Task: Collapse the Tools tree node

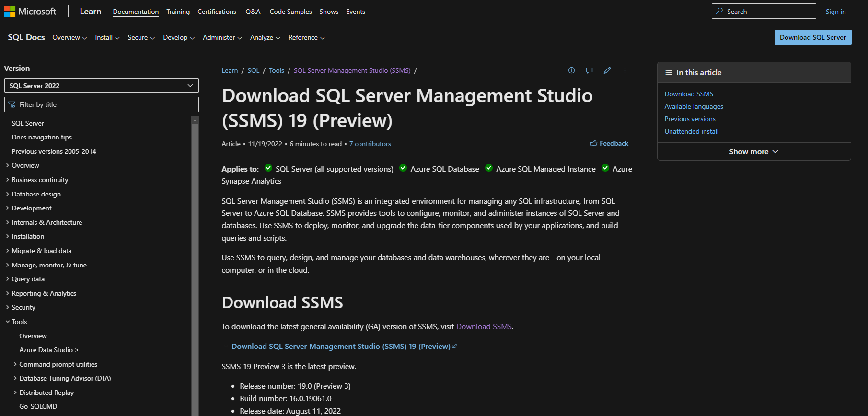Action: (x=19, y=322)
